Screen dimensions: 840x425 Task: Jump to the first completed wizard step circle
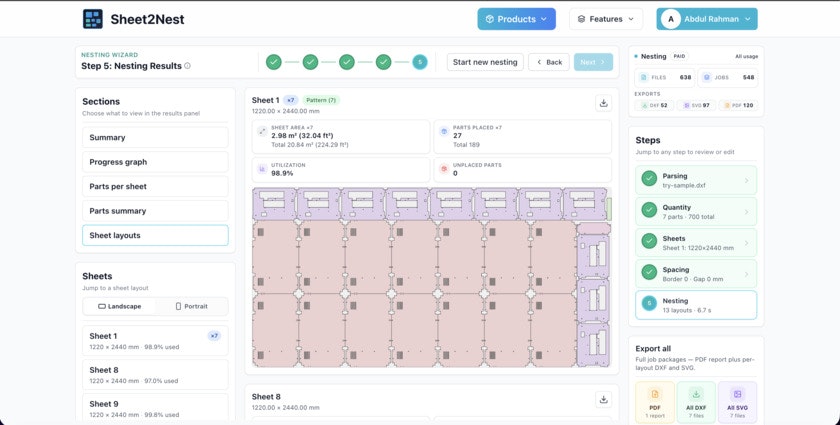pos(274,62)
